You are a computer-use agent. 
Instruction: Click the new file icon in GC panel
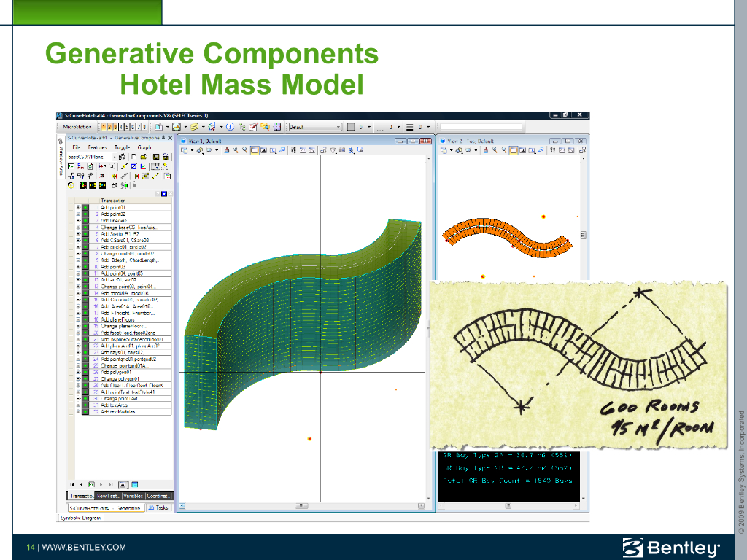pyautogui.click(x=134, y=157)
